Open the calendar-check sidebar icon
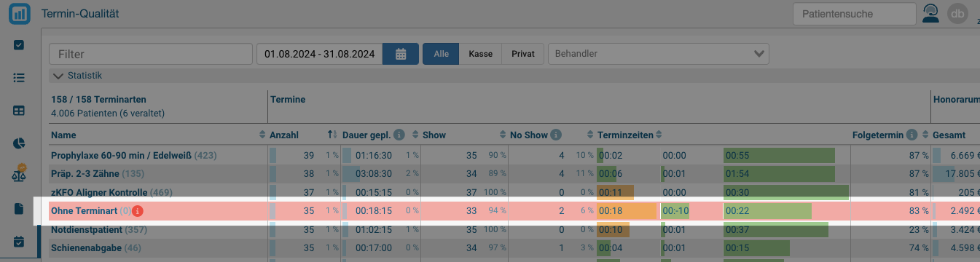Screen dimensions: 980x262 [x=19, y=242]
